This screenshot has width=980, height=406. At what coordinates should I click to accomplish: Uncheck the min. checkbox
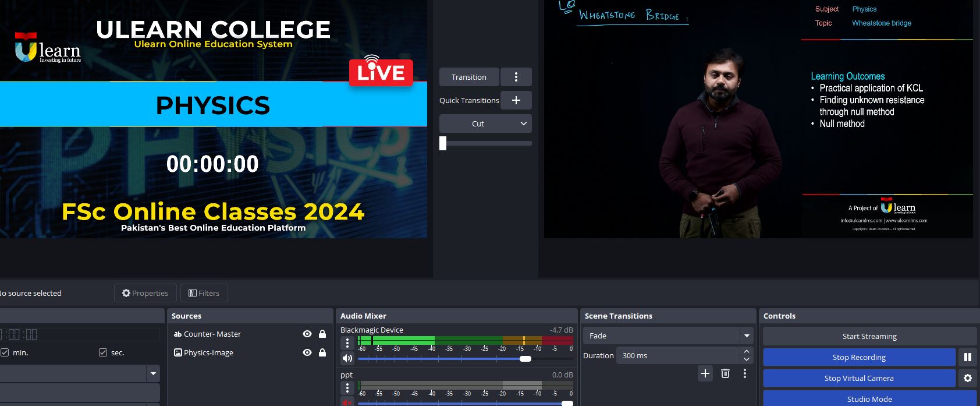5,352
